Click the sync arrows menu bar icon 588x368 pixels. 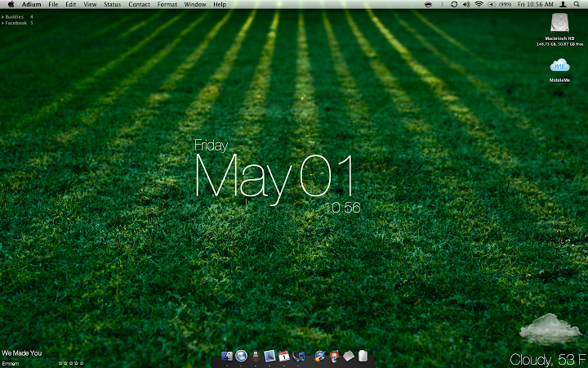click(454, 5)
